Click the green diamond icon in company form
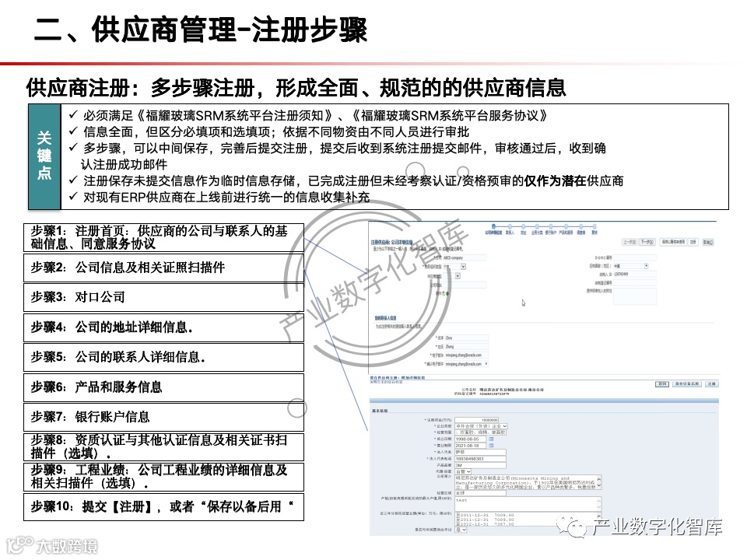The width and height of the screenshot is (747, 560). 447,293
